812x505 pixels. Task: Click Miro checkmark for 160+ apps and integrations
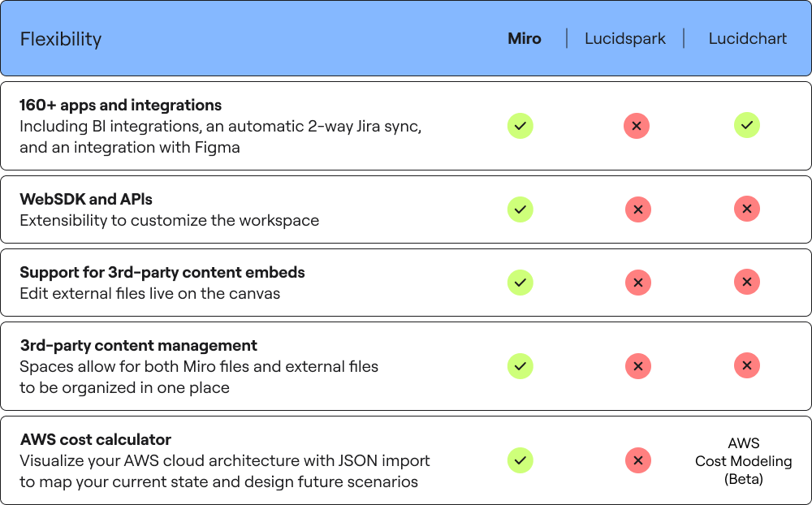point(520,126)
